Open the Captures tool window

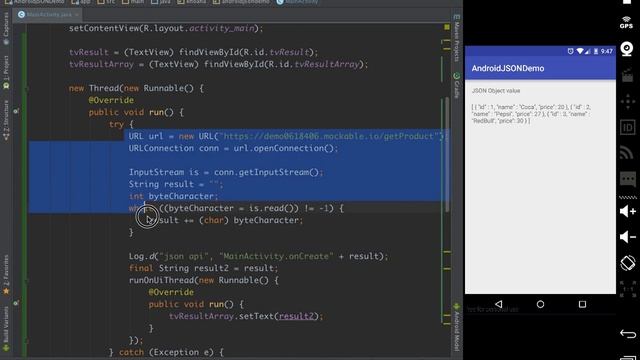coord(6,29)
